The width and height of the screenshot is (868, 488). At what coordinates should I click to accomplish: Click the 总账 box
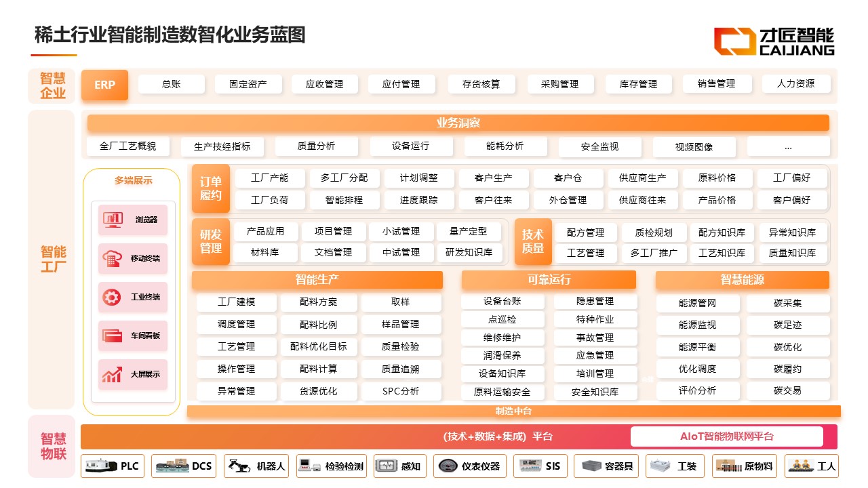pos(171,84)
